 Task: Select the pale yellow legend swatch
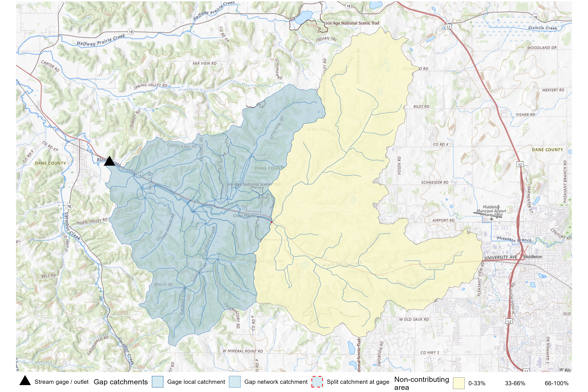[x=459, y=383]
